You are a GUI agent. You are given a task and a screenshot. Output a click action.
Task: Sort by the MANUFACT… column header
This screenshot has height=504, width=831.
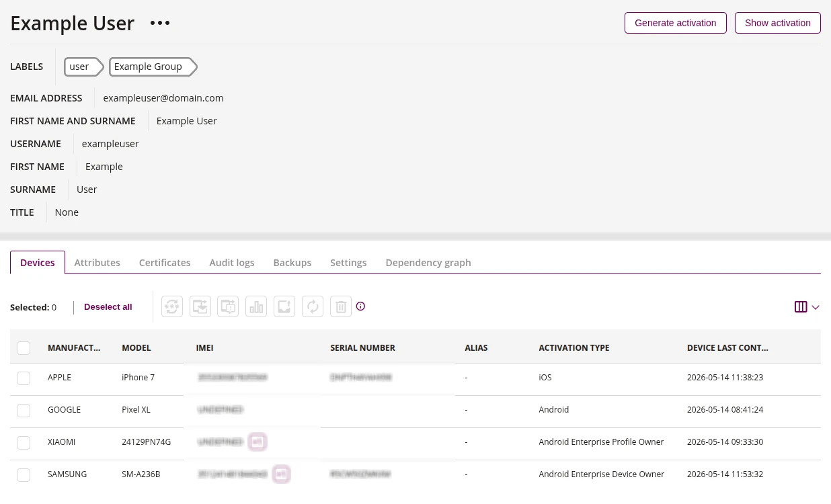(74, 348)
